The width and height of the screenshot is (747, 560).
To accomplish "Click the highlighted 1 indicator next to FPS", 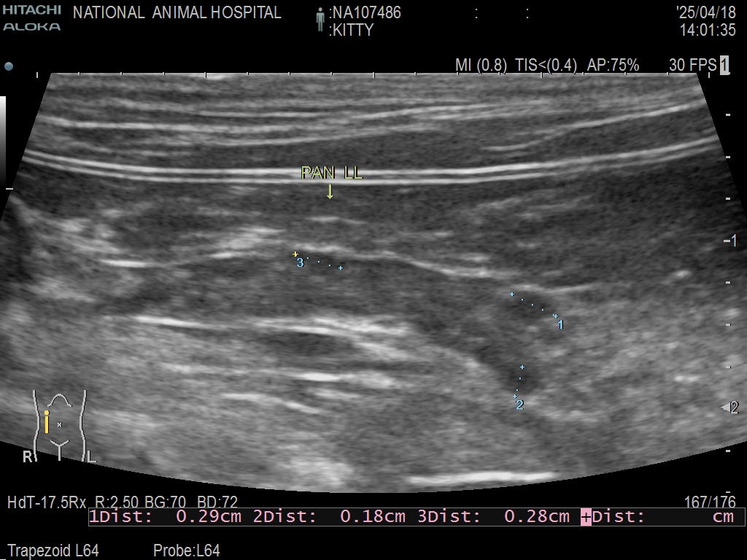I will pyautogui.click(x=724, y=65).
